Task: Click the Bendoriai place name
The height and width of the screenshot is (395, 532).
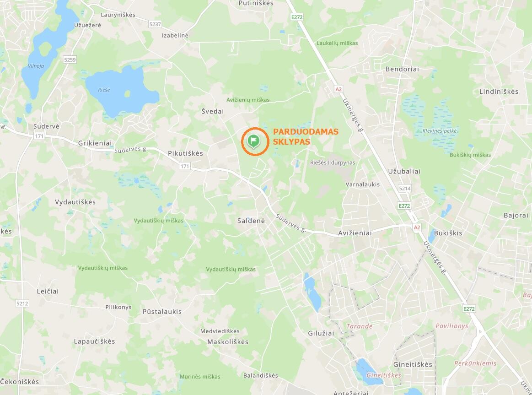Action: pos(403,69)
